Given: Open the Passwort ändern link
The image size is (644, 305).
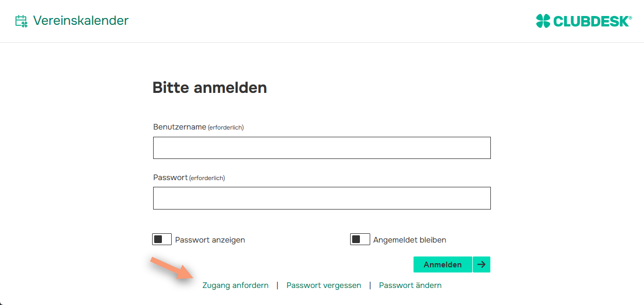Looking at the screenshot, I should point(410,285).
